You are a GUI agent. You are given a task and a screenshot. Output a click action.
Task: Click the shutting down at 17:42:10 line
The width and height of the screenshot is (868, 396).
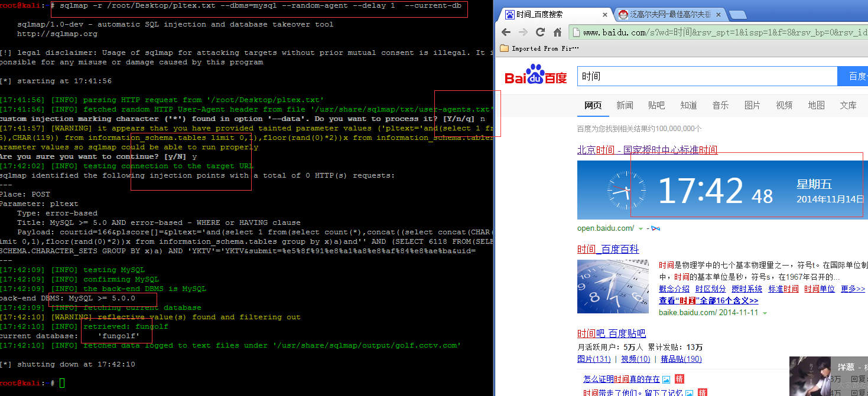(67, 364)
